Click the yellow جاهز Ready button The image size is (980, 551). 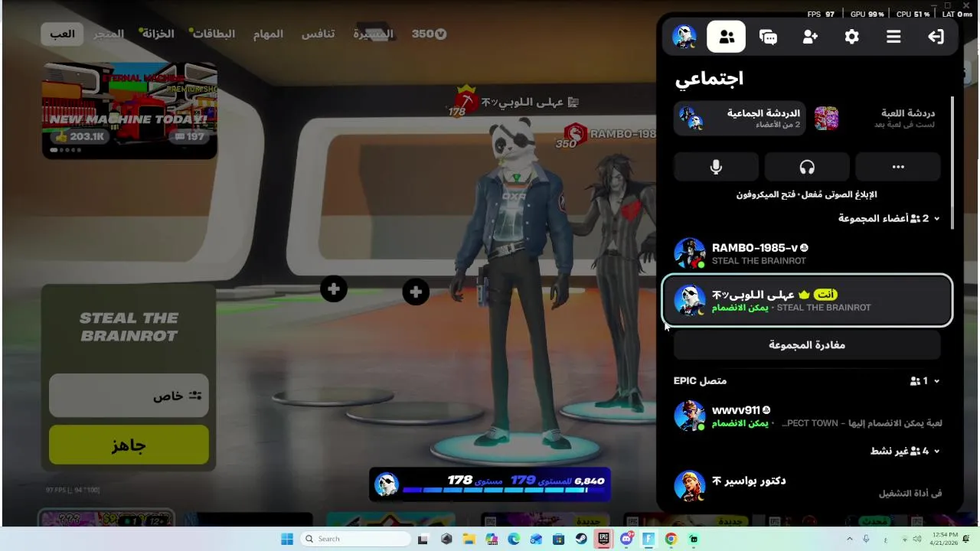(x=129, y=445)
